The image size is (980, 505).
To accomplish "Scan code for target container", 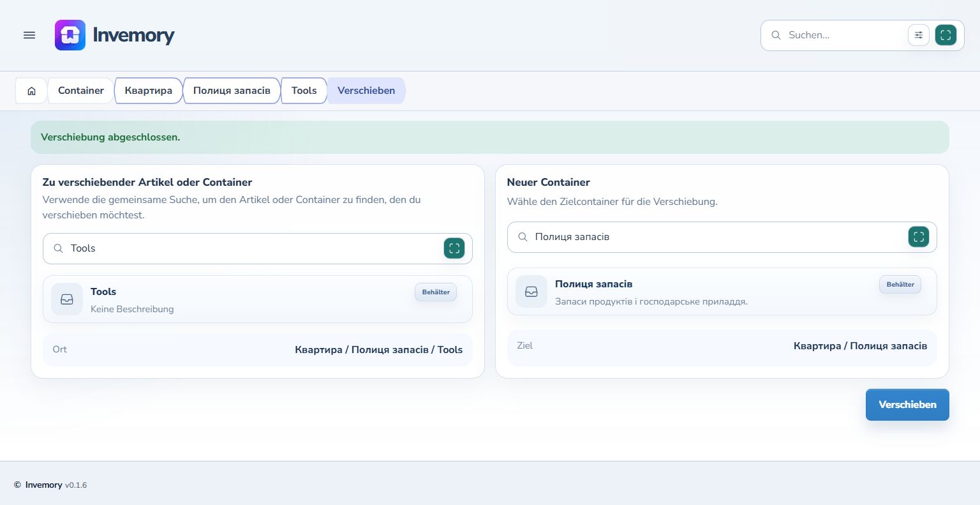I will pyautogui.click(x=919, y=237).
